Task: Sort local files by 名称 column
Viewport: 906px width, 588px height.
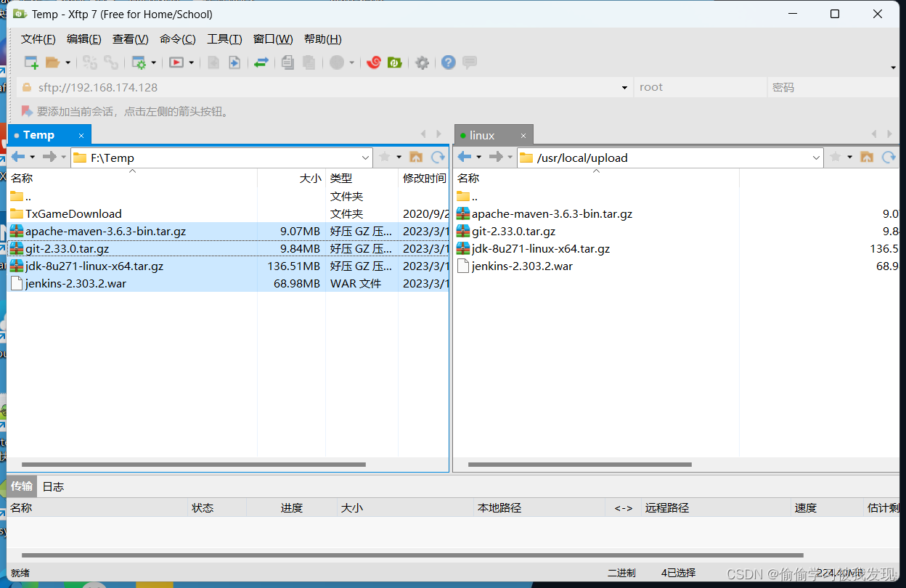Action: click(x=132, y=178)
